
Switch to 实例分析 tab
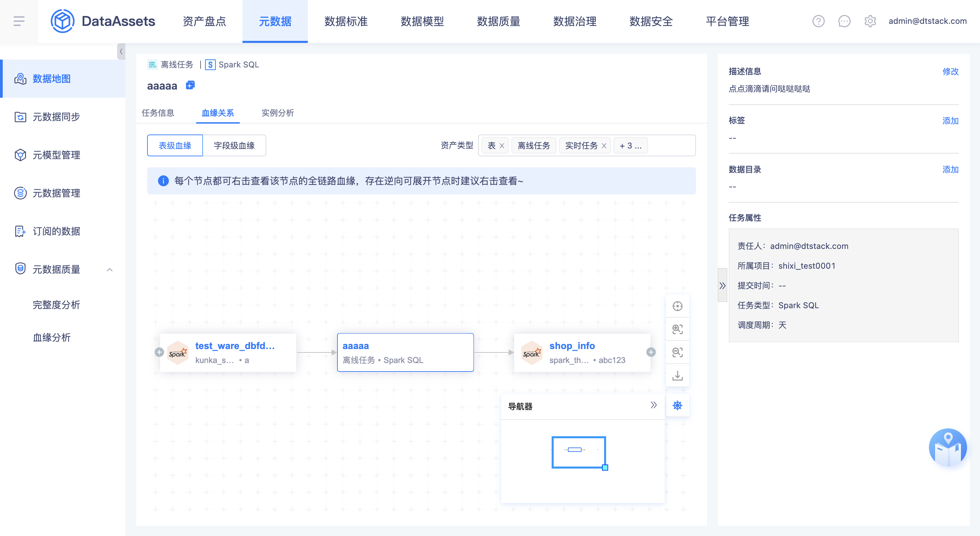278,113
